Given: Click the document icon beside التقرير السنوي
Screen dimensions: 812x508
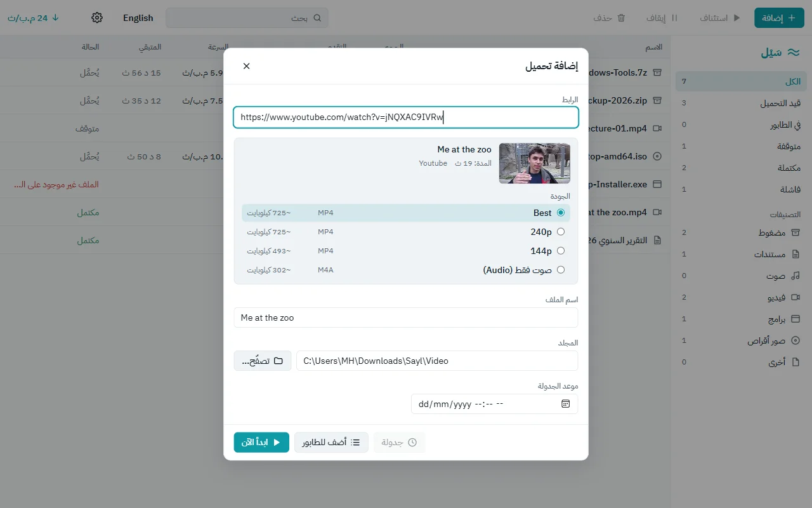Looking at the screenshot, I should click(x=657, y=240).
